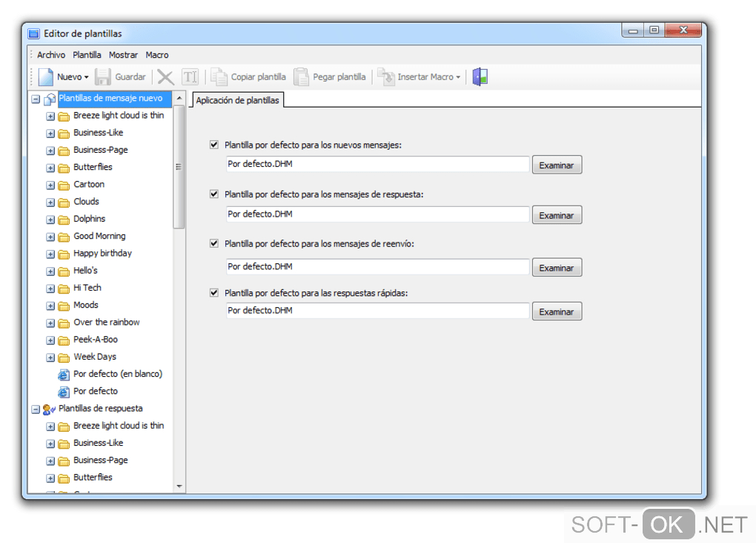Select the first Business-Like tree item
This screenshot has height=543, width=756.
[x=99, y=133]
